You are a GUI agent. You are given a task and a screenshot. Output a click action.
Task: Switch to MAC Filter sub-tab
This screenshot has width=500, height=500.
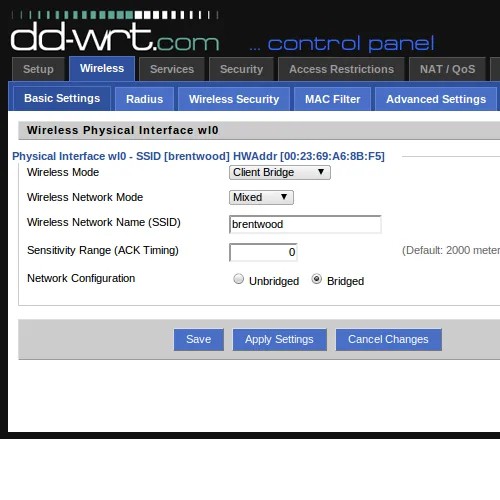pos(332,99)
